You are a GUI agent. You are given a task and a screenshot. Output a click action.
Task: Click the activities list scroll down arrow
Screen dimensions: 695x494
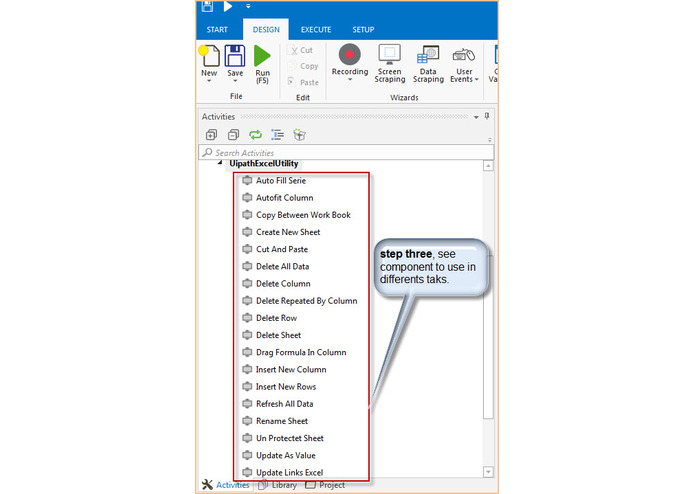tap(488, 472)
